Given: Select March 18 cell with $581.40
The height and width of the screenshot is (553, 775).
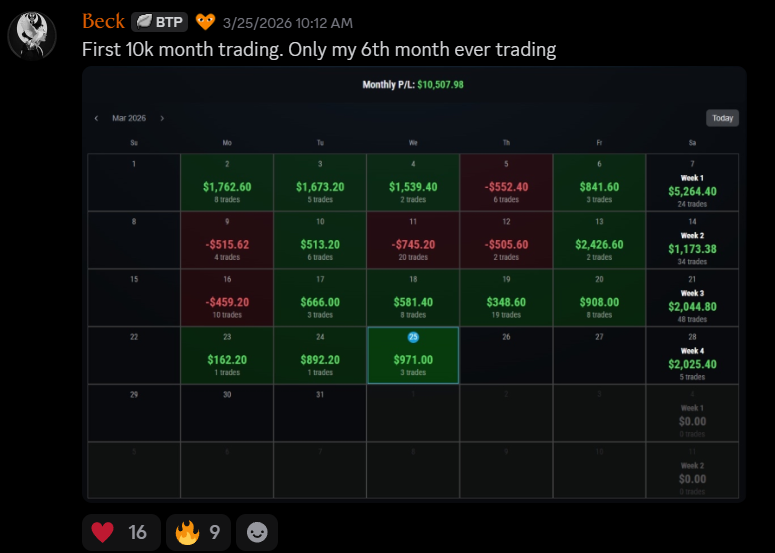Looking at the screenshot, I should pos(413,298).
